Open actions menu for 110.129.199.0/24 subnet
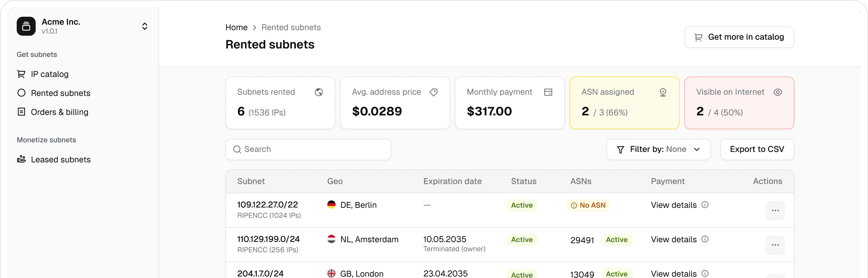 775,245
